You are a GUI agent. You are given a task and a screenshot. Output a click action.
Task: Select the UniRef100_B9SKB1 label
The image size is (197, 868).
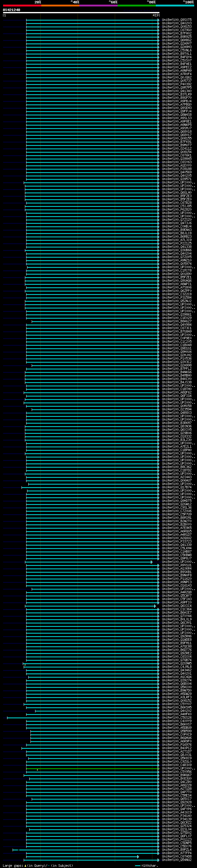coord(177,572)
